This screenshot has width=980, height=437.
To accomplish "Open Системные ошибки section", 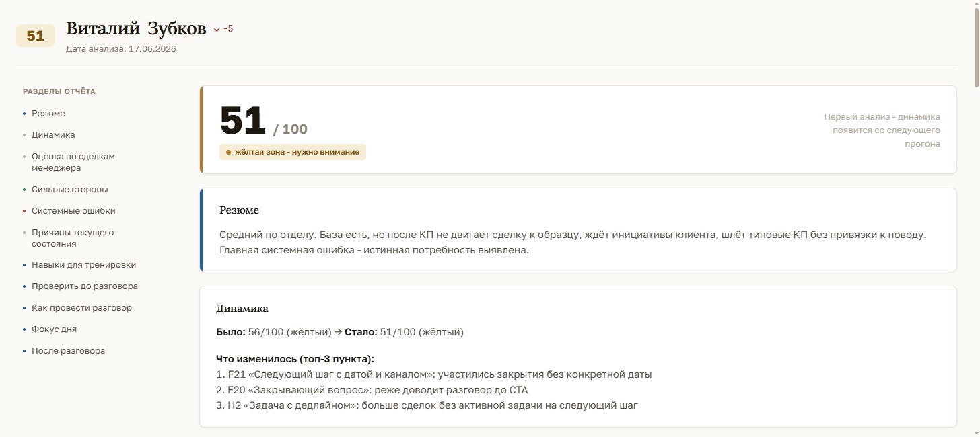I will point(73,211).
